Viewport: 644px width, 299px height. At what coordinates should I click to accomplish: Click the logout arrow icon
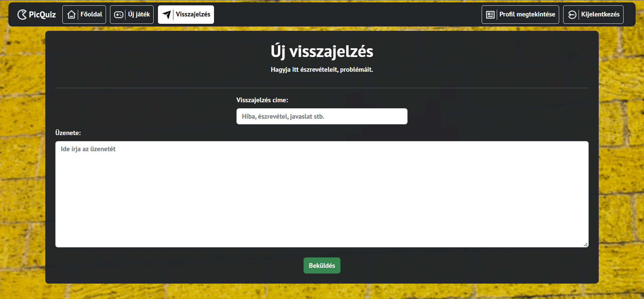(572, 15)
